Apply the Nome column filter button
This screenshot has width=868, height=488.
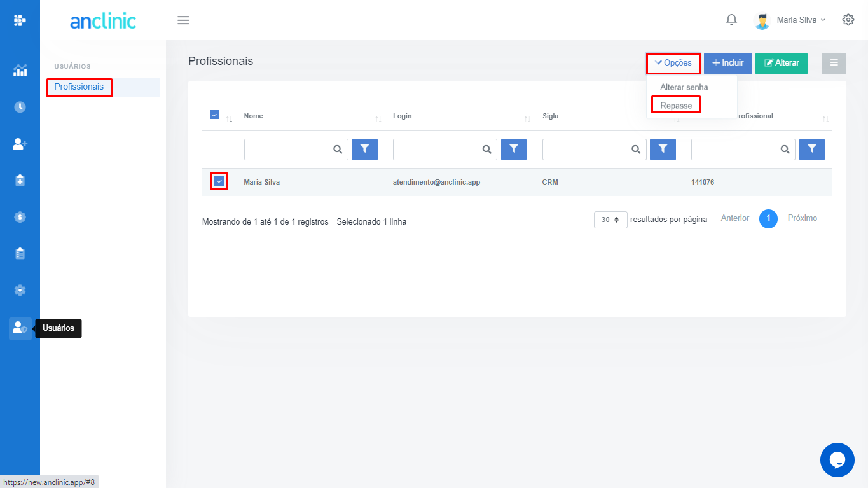coord(364,149)
